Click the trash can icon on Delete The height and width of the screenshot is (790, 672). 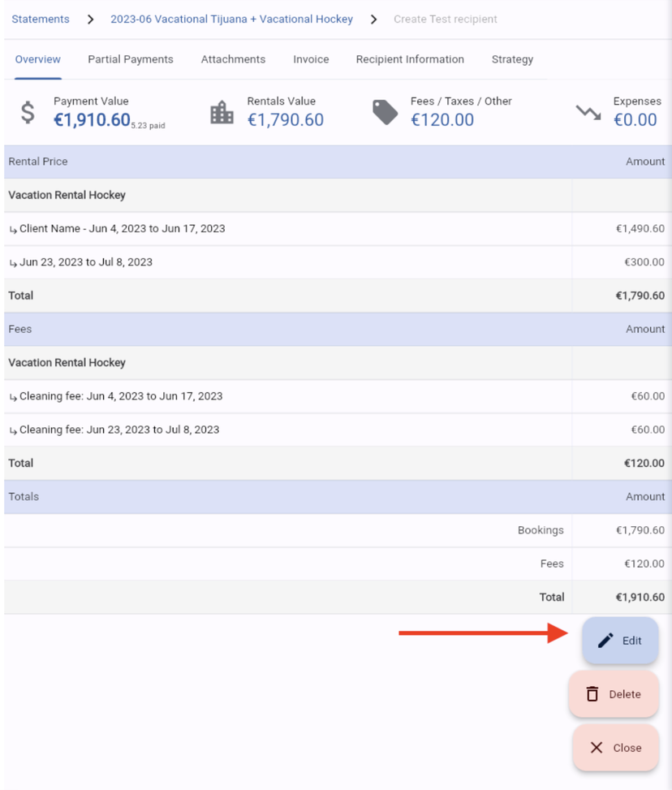click(592, 694)
